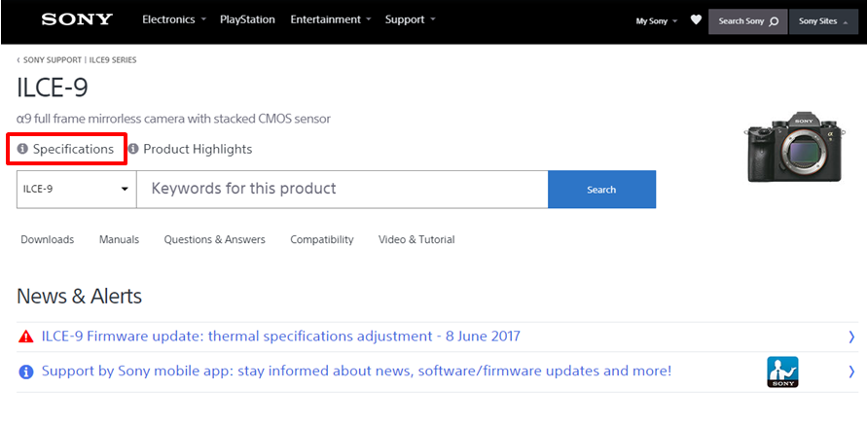Open the My Sony dropdown
Viewport: 868px width, 425px height.
pos(657,20)
